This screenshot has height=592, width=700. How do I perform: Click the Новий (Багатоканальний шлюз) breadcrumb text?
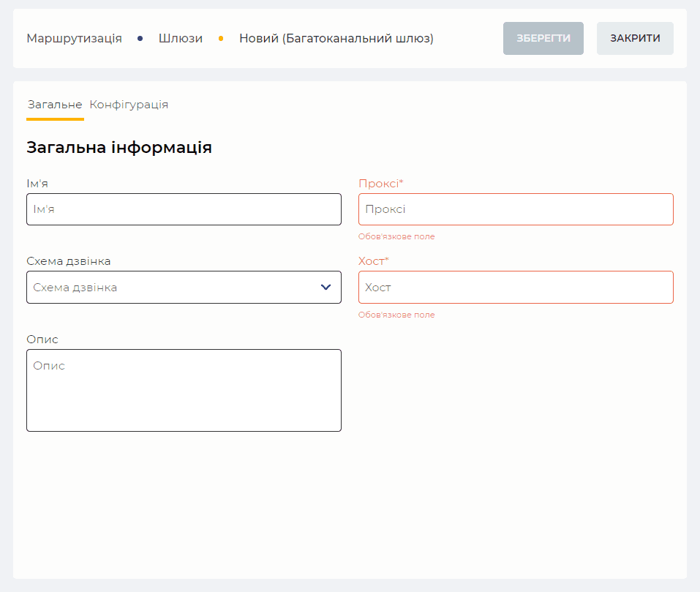[336, 38]
